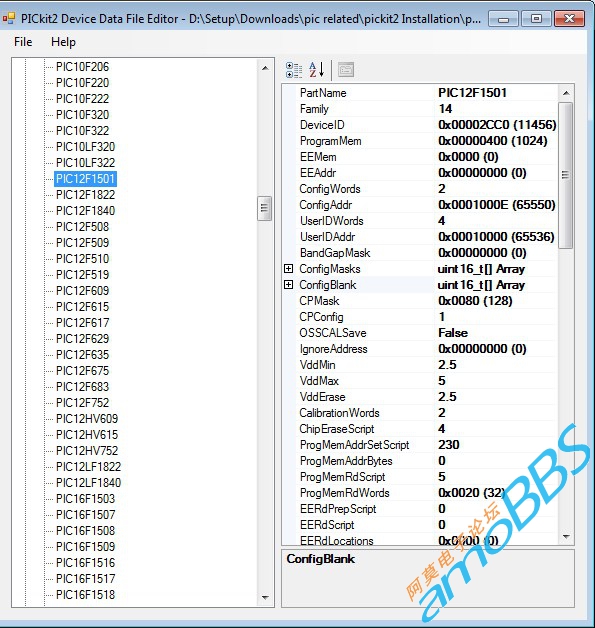The width and height of the screenshot is (595, 628).
Task: Click device list scroll-down arrow
Action: click(x=265, y=598)
